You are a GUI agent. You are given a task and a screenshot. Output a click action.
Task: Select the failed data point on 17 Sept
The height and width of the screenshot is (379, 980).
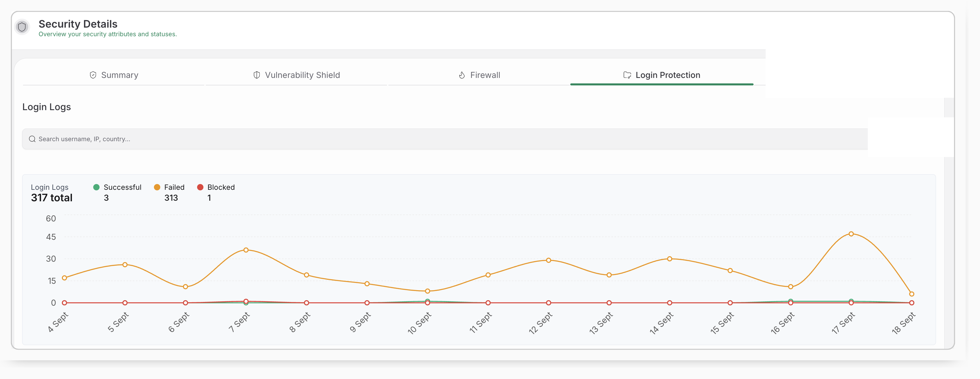click(x=851, y=234)
